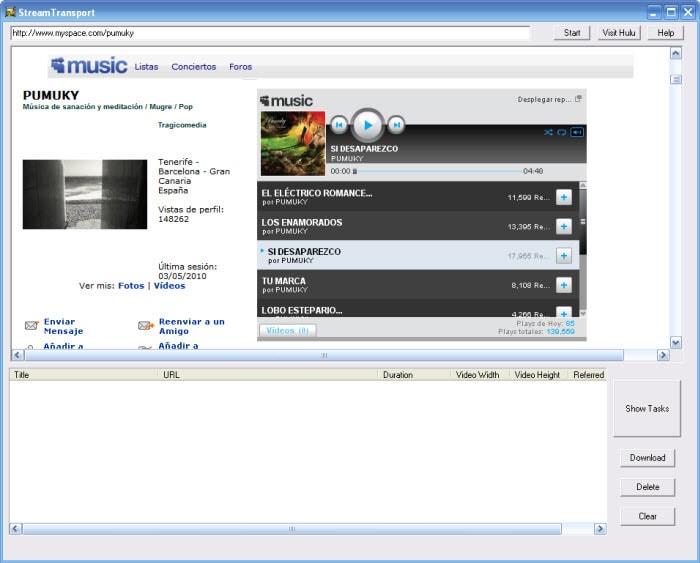
Task: Click the Plays totales count 139,569
Action: pos(560,331)
